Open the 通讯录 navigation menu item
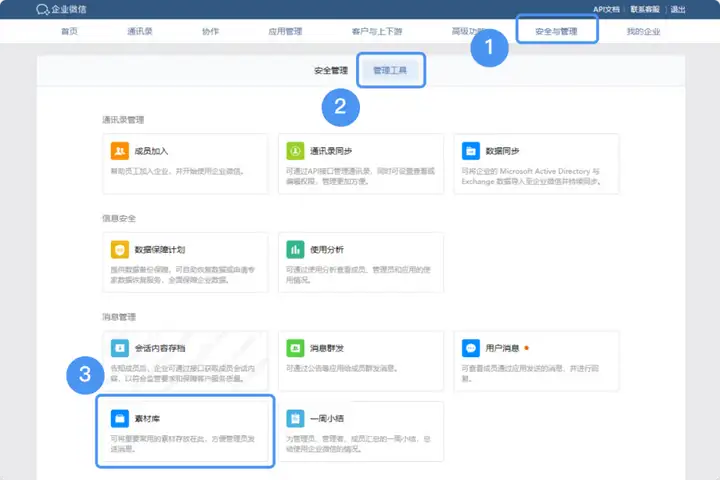The image size is (720, 480). (139, 32)
